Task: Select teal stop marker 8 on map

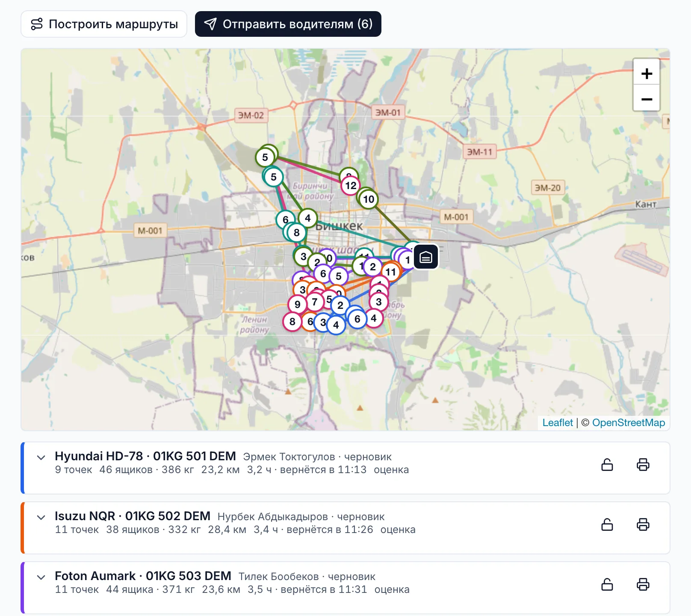Action: 296,233
